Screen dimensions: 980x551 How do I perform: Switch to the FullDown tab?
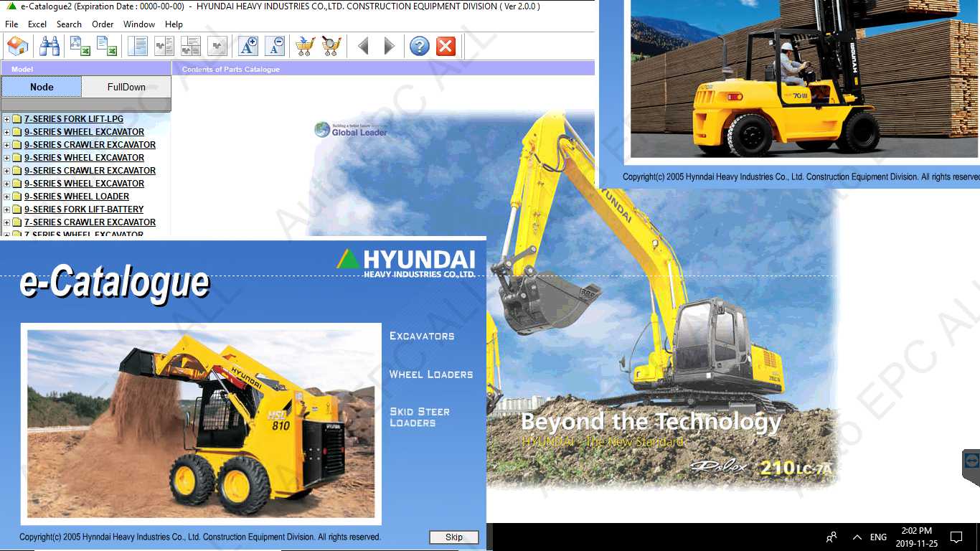[126, 87]
